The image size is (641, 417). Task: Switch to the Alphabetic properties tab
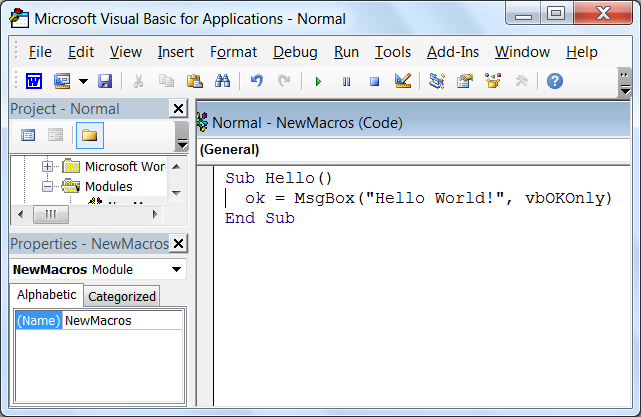coord(47,295)
